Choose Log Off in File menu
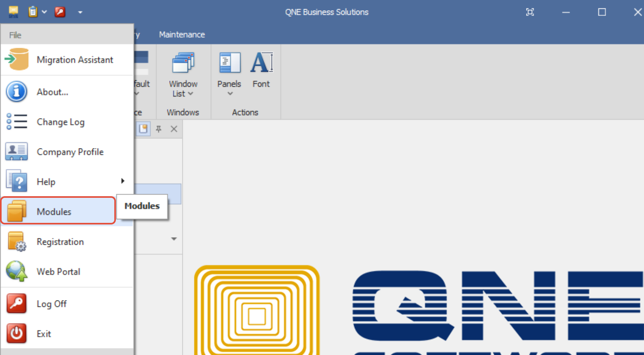This screenshot has height=355, width=644. point(67,304)
